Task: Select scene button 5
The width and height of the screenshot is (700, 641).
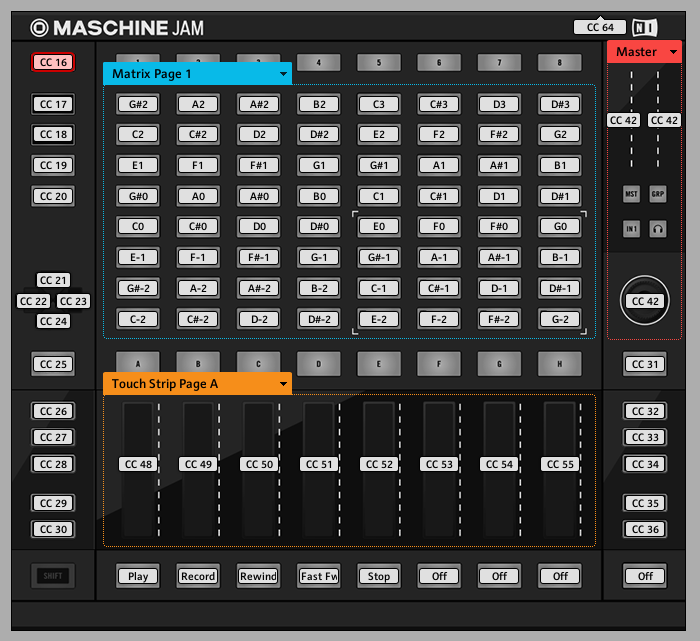Action: 379,62
